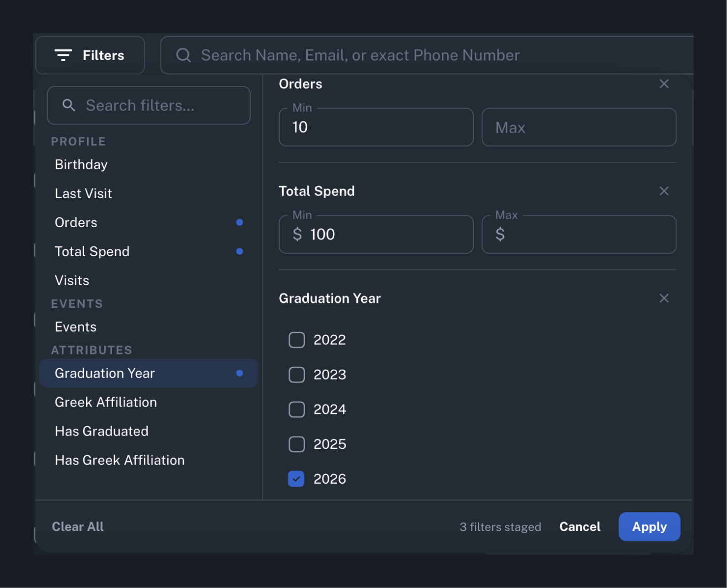Cancel the filter changes
Viewport: 727px width, 588px height.
click(x=580, y=527)
